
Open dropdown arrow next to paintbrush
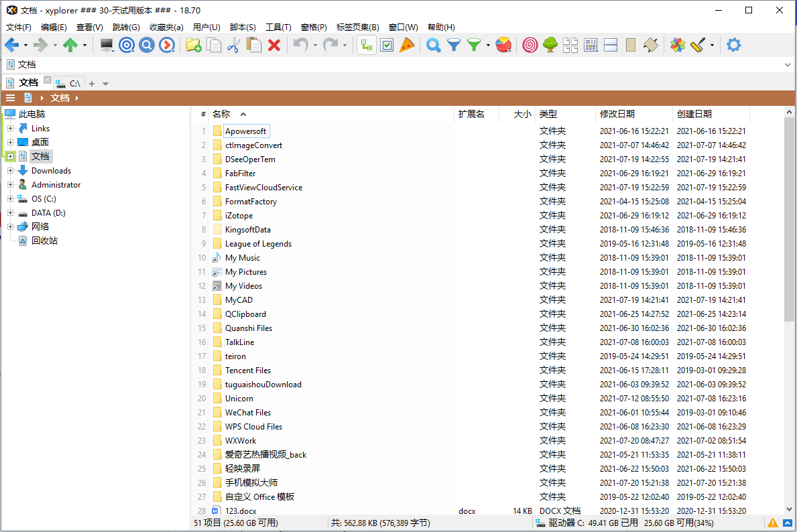[x=712, y=45]
